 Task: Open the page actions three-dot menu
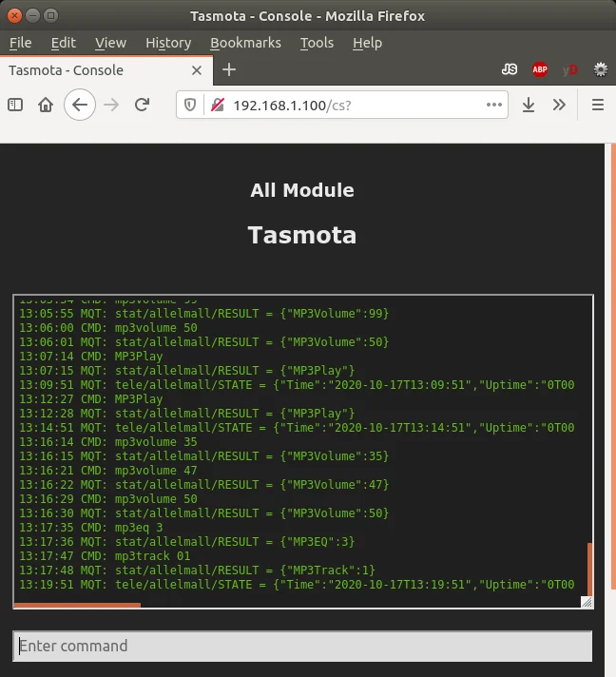point(493,105)
